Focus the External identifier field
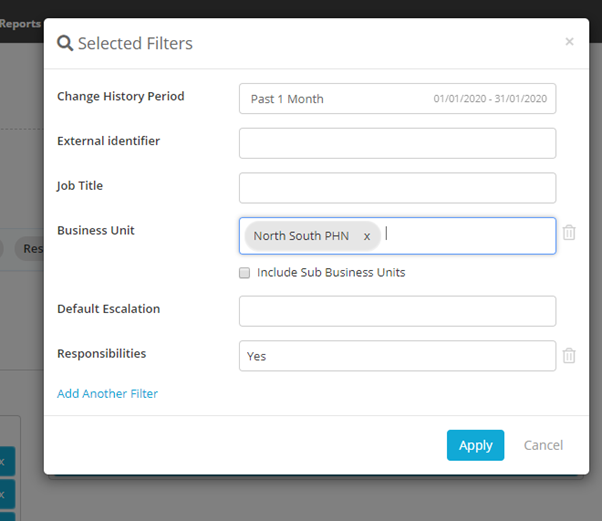 [397, 143]
